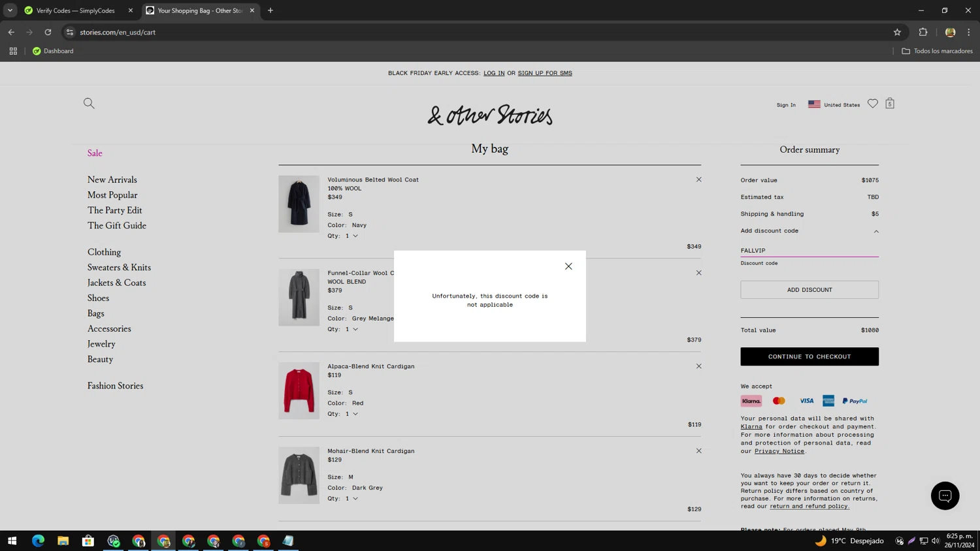This screenshot has height=551, width=980.
Task: Select Your Shopping Bag tab
Action: [x=200, y=10]
